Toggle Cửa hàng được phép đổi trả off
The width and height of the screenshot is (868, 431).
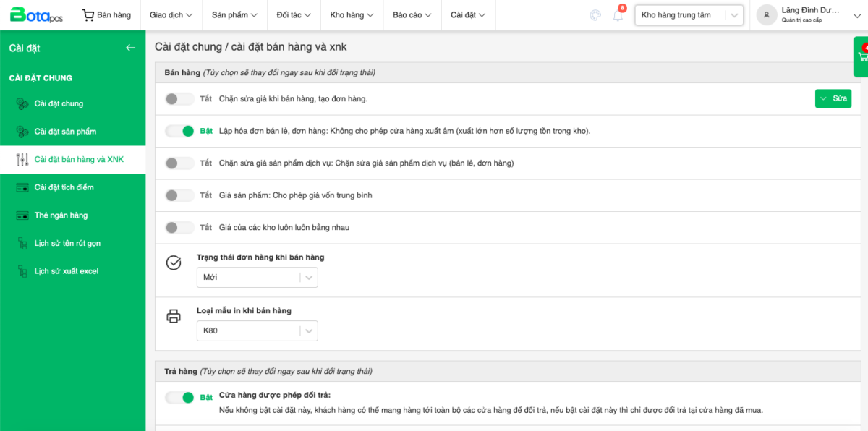pyautogui.click(x=179, y=397)
